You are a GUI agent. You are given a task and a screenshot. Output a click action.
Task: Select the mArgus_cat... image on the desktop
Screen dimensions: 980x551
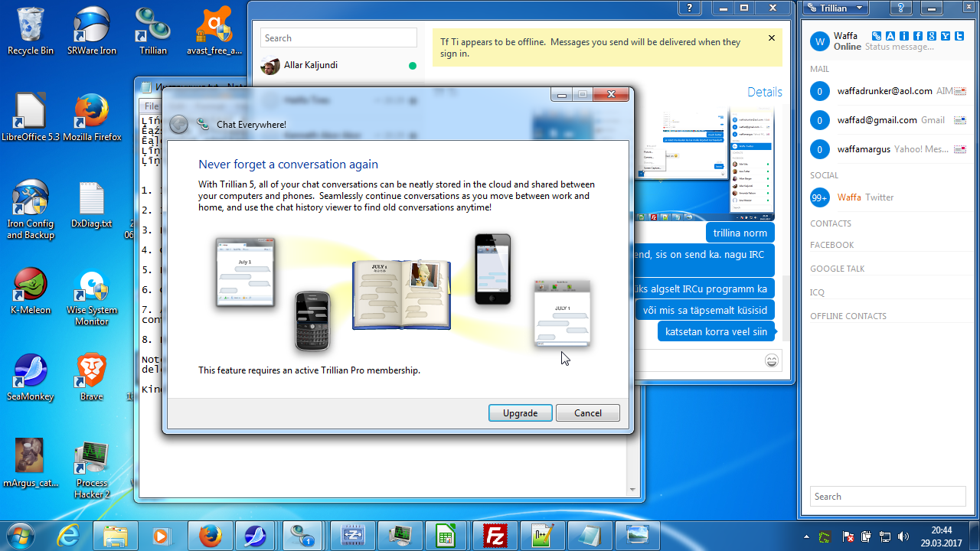point(31,463)
